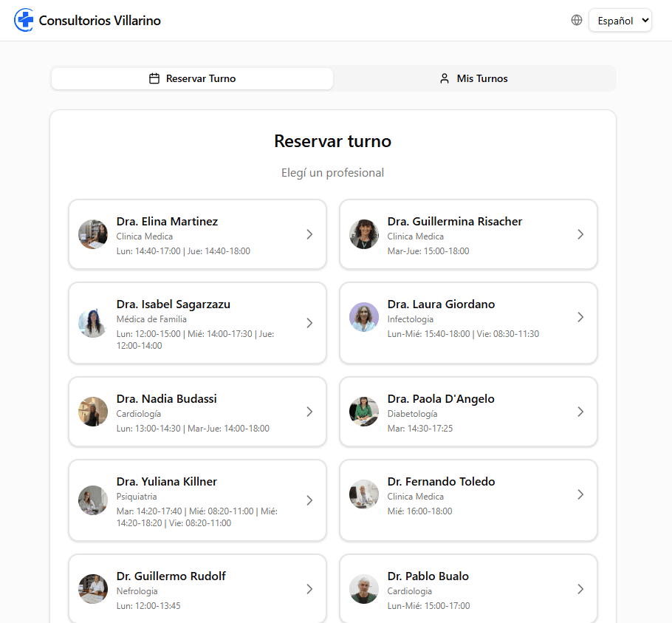Select Dr. Guillermo Rudolf's name
Screen dimensions: 672x623
(171, 576)
